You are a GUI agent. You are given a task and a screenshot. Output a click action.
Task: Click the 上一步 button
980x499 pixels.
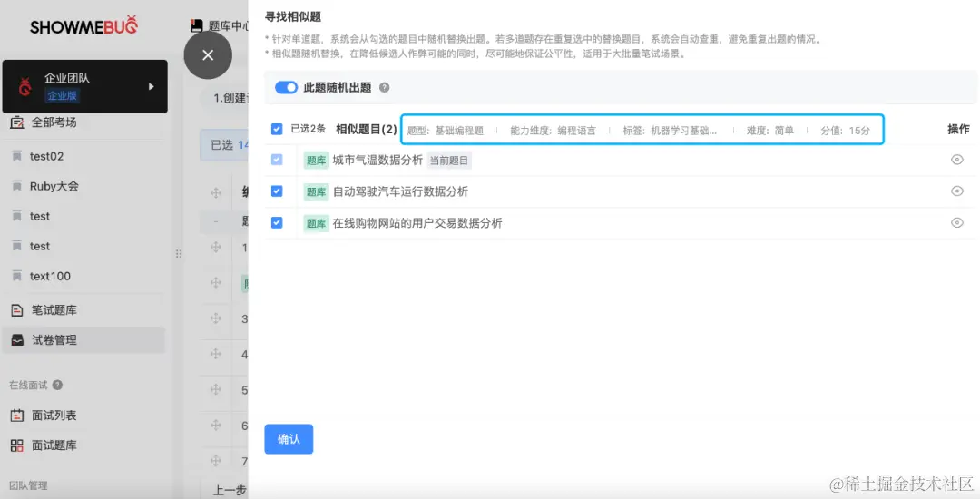pos(228,490)
